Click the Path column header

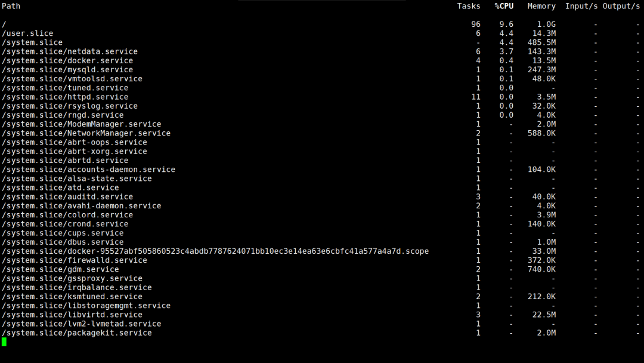click(x=11, y=6)
